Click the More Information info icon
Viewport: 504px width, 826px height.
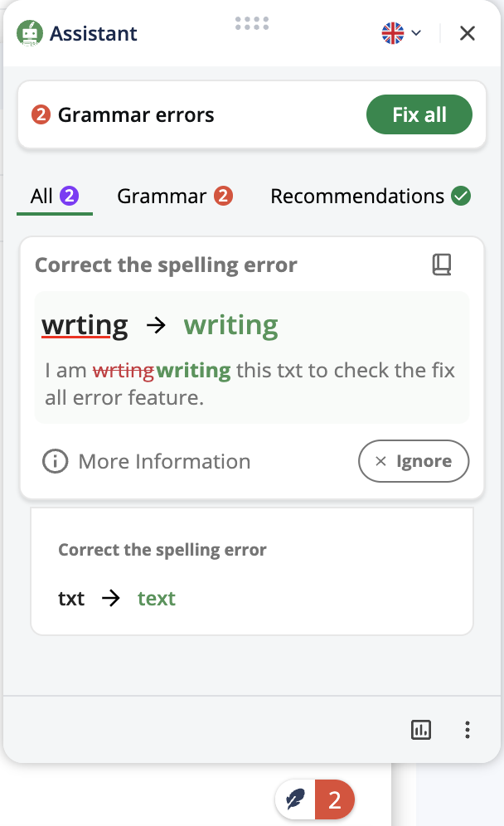(55, 461)
